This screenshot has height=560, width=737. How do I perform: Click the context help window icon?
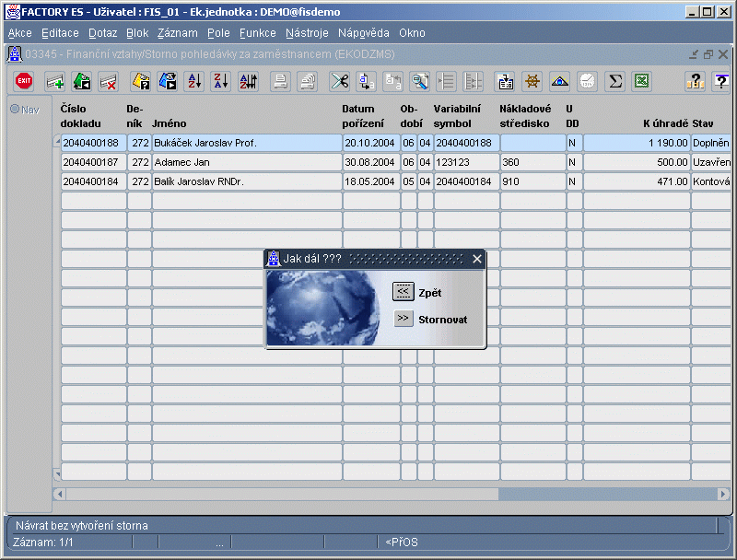(x=721, y=81)
